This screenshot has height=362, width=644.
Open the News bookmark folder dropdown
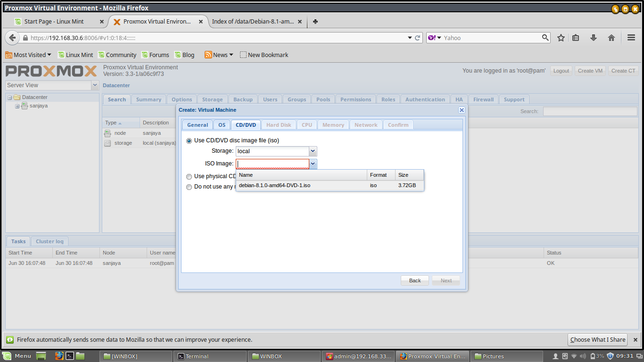point(219,55)
